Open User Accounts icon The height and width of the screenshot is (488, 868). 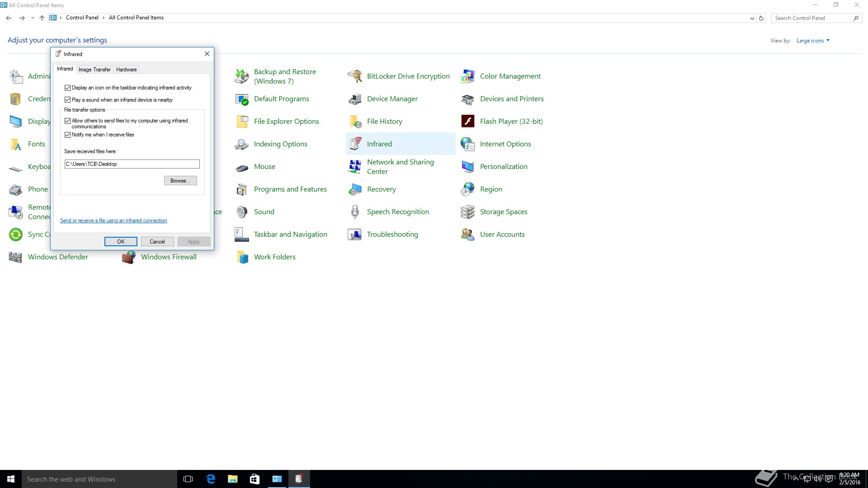coord(468,235)
